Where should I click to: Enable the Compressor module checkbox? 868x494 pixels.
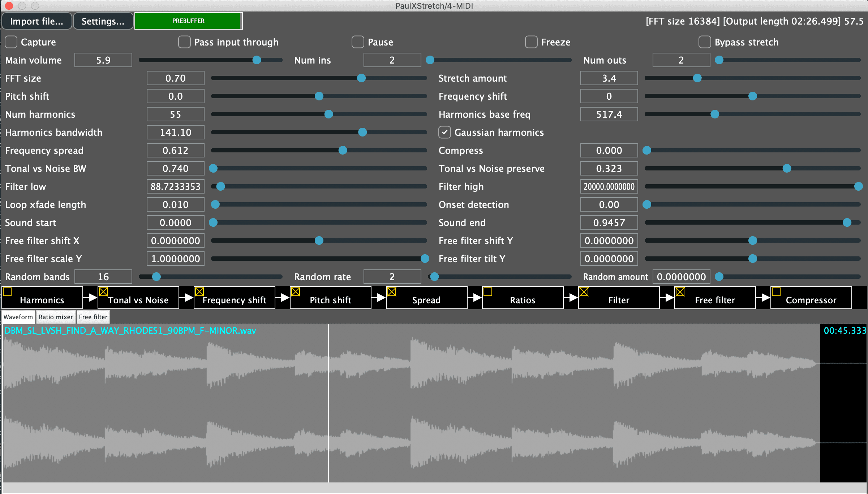776,291
